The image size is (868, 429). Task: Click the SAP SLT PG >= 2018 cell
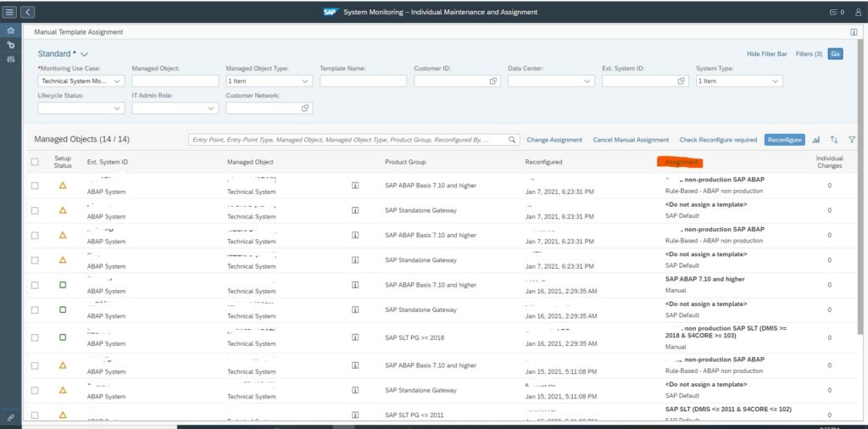pyautogui.click(x=415, y=337)
